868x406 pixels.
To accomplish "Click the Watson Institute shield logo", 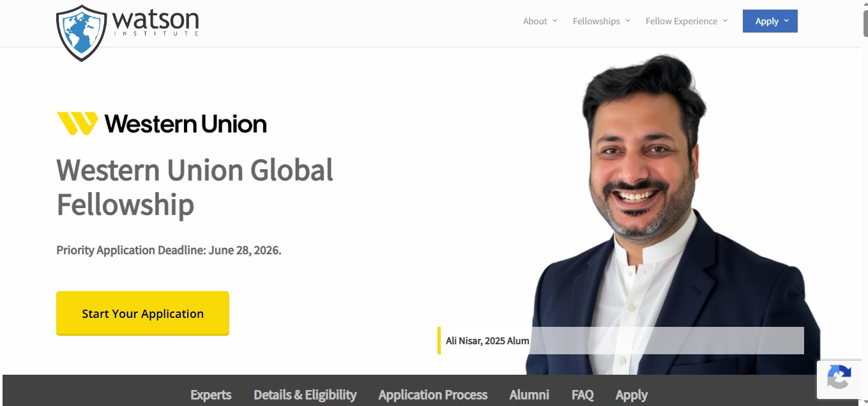I will [82, 33].
